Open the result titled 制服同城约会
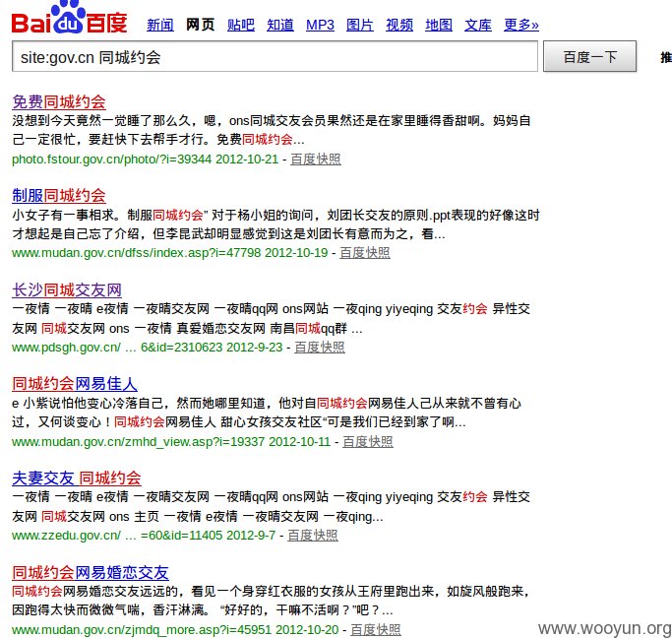This screenshot has height=638, width=672. point(59,196)
